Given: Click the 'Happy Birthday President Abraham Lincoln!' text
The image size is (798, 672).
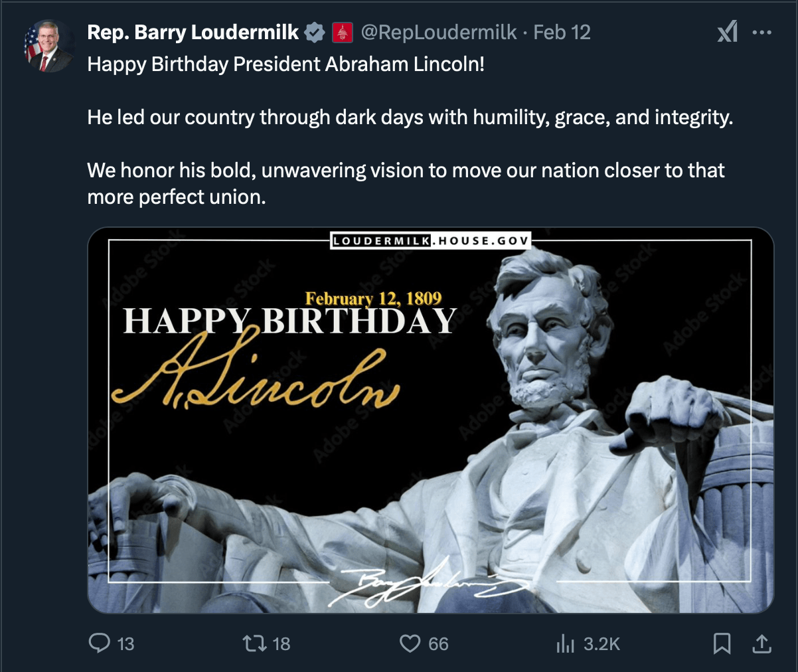Looking at the screenshot, I should tap(285, 64).
